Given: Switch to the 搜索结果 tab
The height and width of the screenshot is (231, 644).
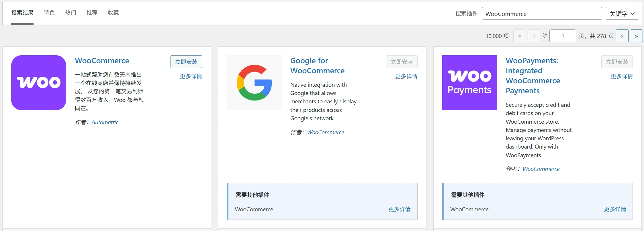Looking at the screenshot, I should (22, 13).
